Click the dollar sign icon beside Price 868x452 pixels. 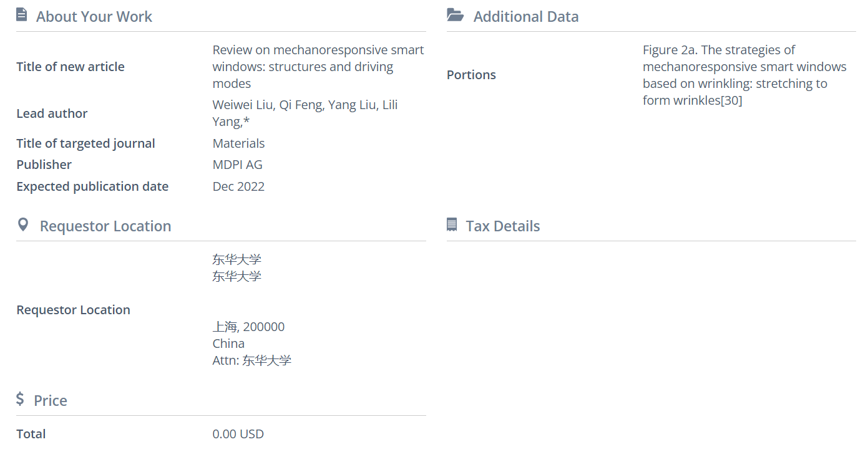tap(21, 399)
